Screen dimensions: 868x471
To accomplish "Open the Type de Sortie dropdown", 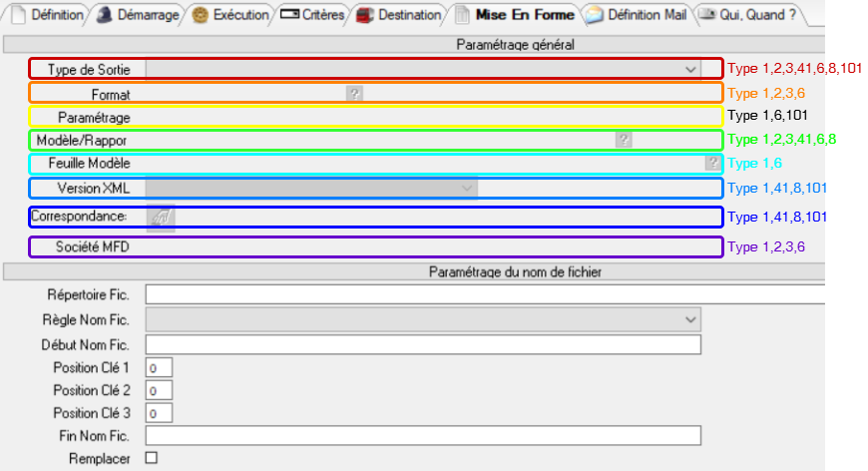I will click(x=691, y=69).
